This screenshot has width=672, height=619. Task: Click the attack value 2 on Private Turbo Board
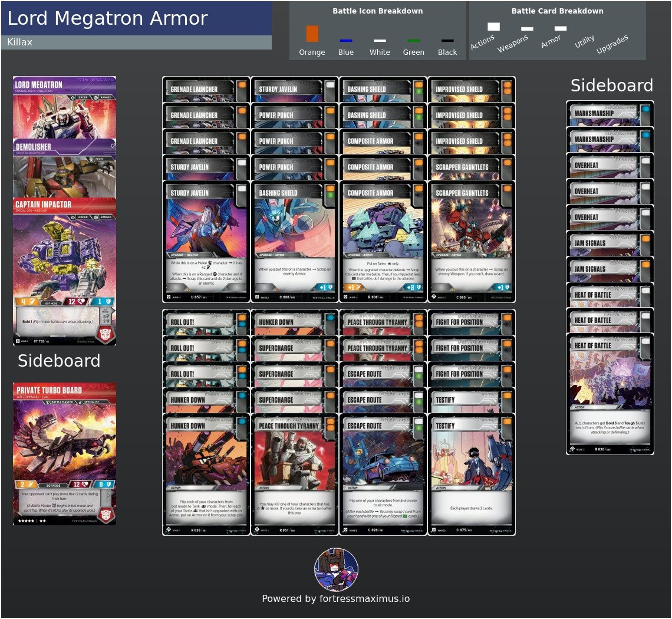(x=26, y=485)
